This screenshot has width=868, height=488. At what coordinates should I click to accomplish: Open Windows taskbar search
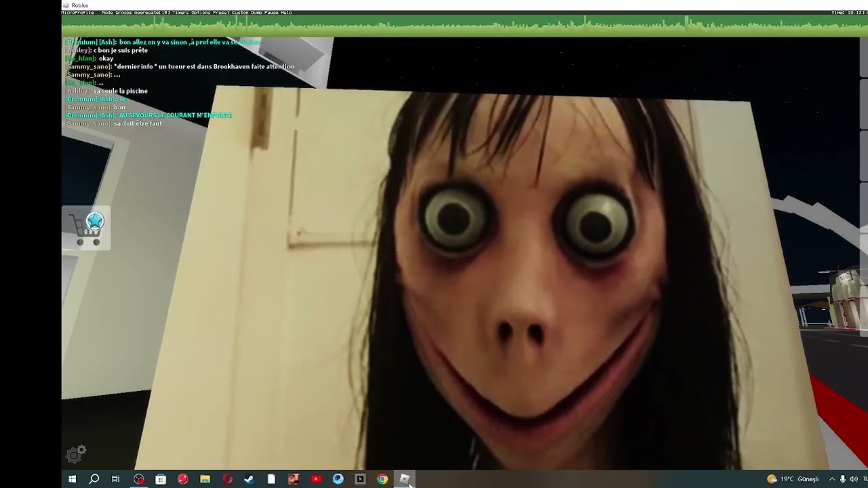coord(94,479)
